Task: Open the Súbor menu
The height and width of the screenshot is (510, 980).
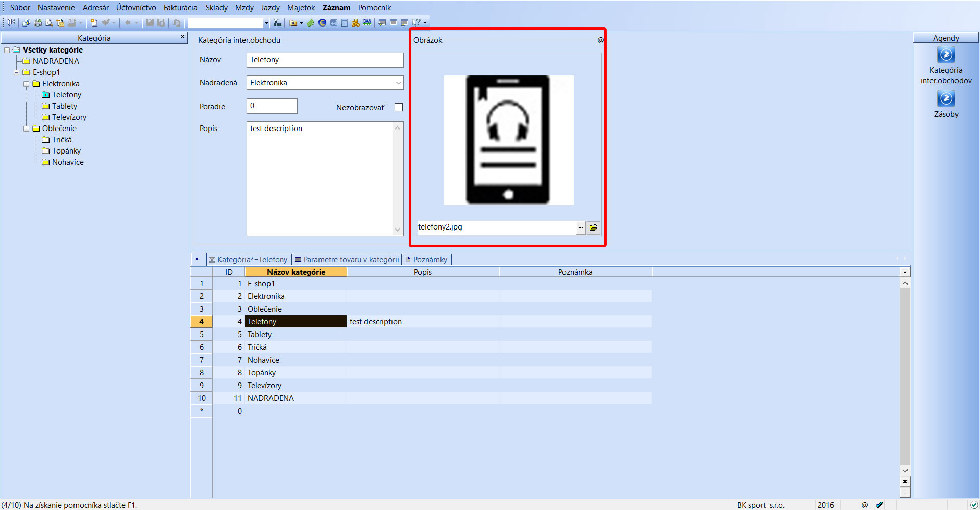Action: click(20, 8)
